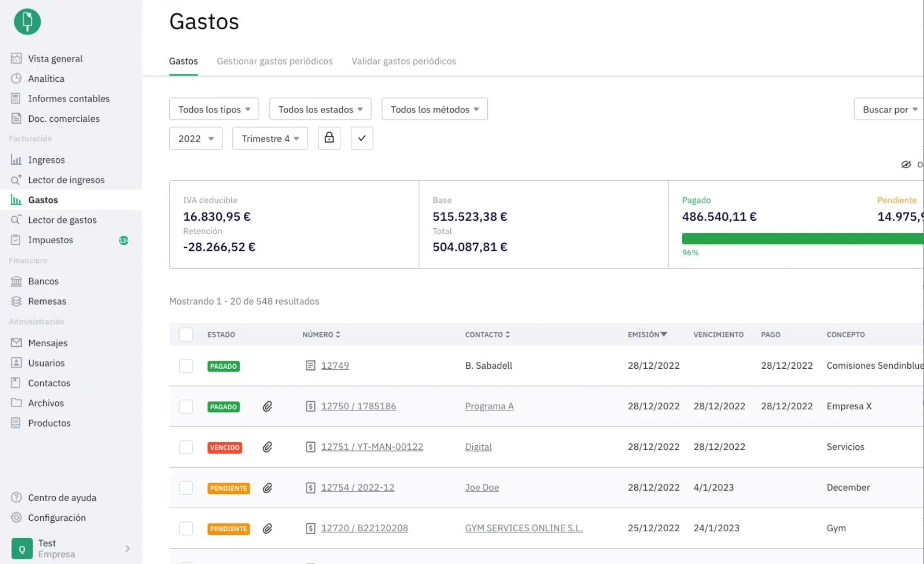Viewport: 924px width, 564px height.
Task: Open Todos los tipos dropdown
Action: tap(214, 109)
